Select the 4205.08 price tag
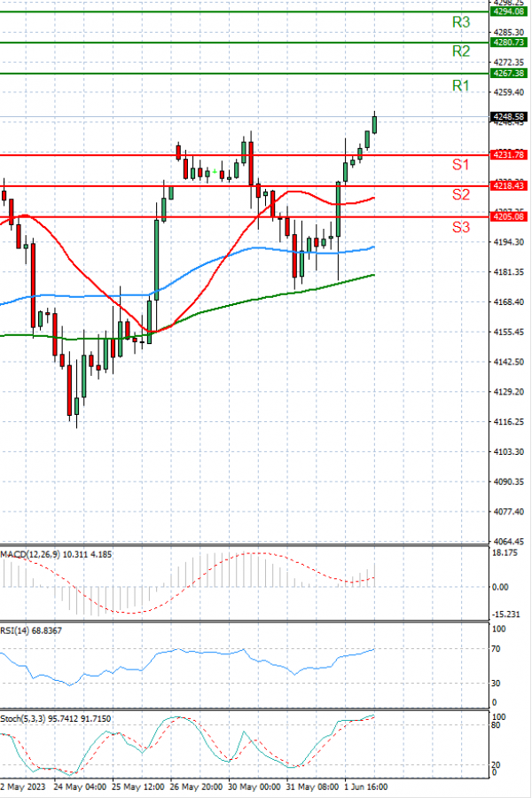 (509, 215)
